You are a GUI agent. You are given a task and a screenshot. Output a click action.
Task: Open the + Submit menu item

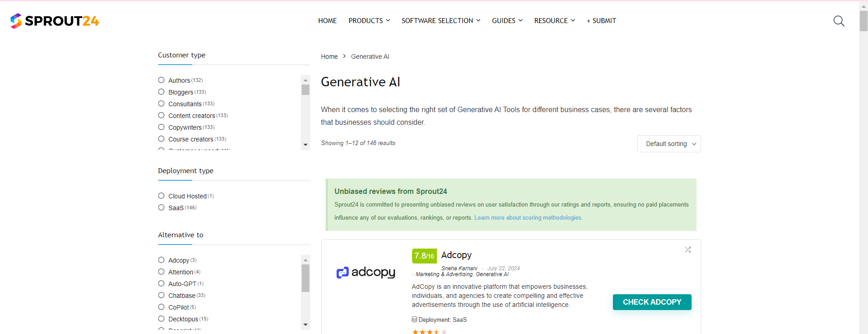[601, 21]
